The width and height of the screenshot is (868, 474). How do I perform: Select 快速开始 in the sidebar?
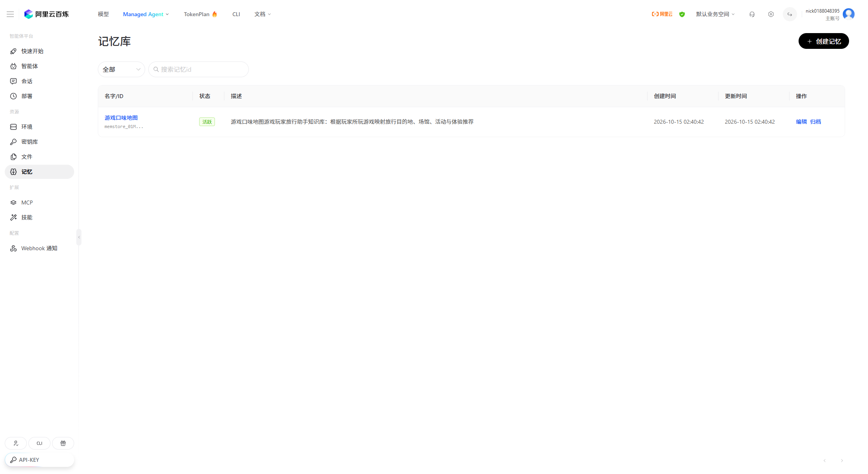click(39, 51)
